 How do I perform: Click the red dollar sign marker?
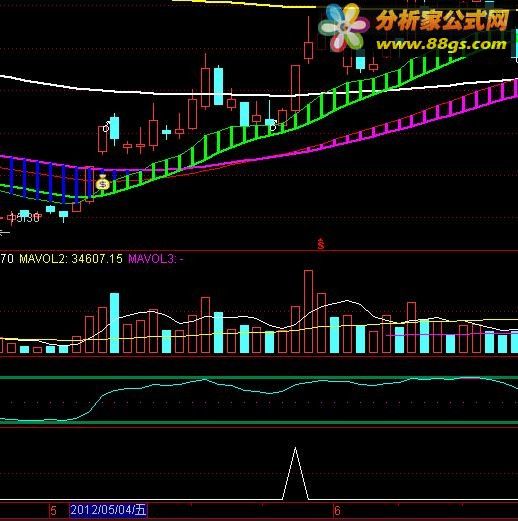click(321, 244)
